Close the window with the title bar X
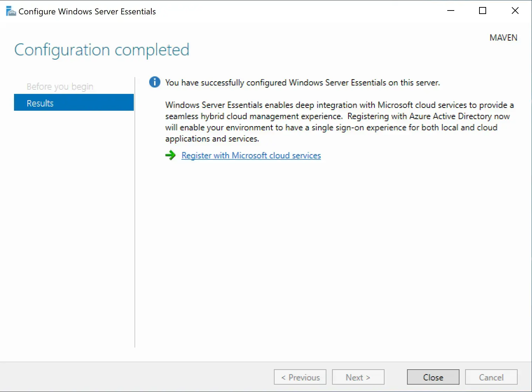Image resolution: width=532 pixels, height=392 pixels. [515, 11]
